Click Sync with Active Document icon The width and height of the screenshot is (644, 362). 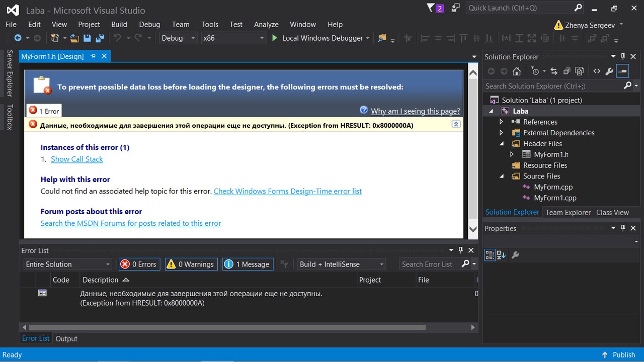coord(554,71)
